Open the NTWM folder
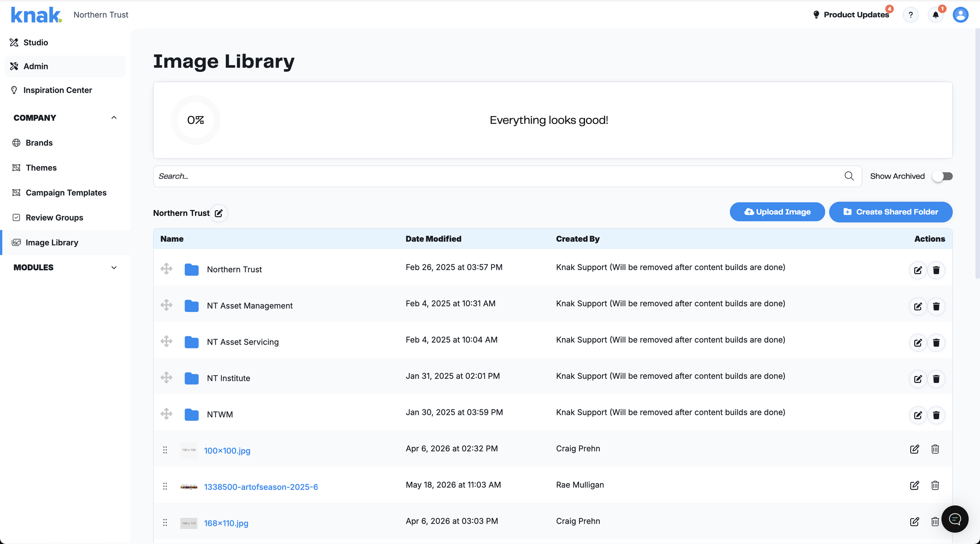 pos(220,415)
